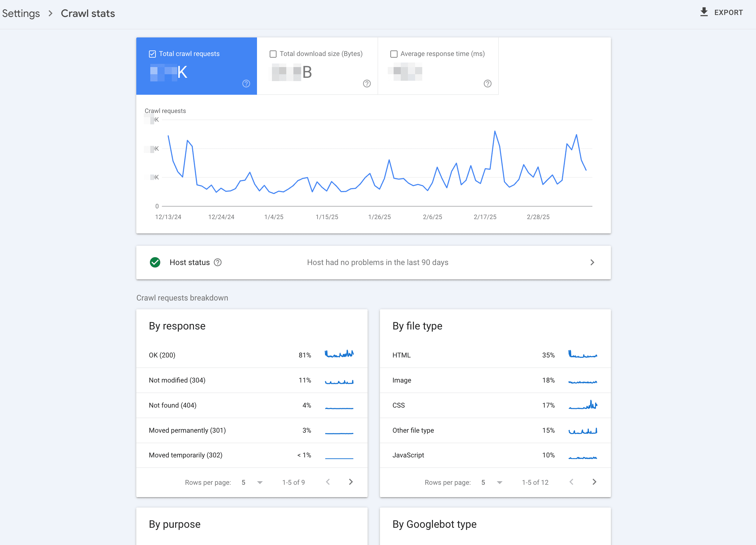Go to next page in By file type table

point(594,482)
